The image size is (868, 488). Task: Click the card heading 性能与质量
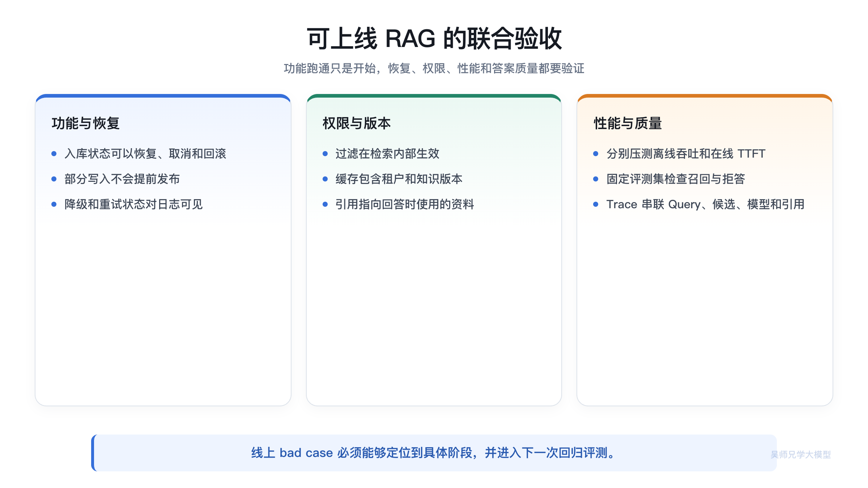(628, 123)
